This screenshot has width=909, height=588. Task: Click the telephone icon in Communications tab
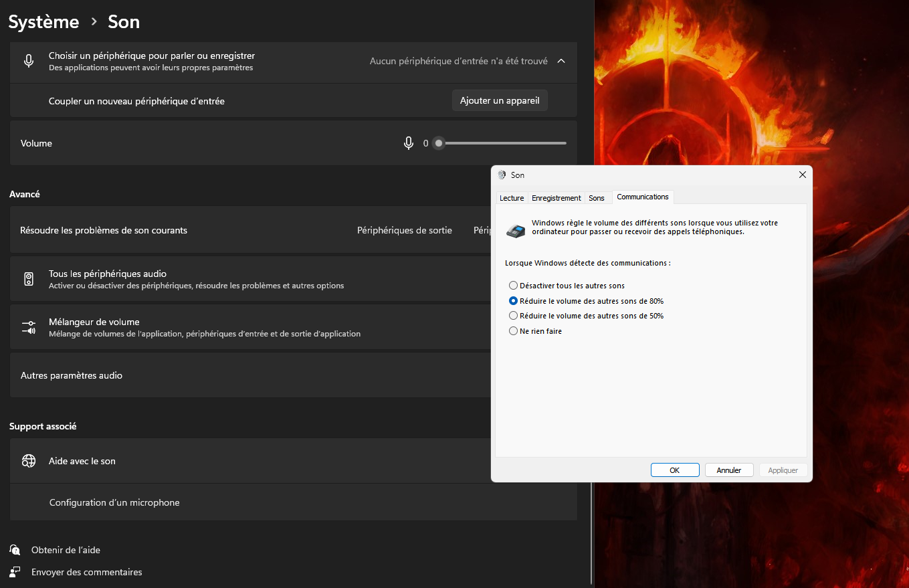(516, 231)
